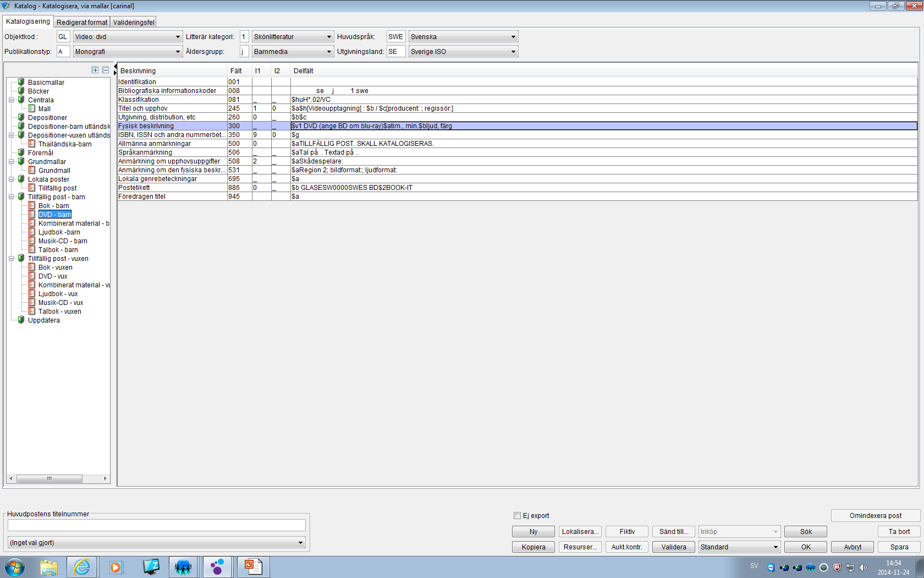
Task: Click the Resurser... button
Action: click(580, 547)
